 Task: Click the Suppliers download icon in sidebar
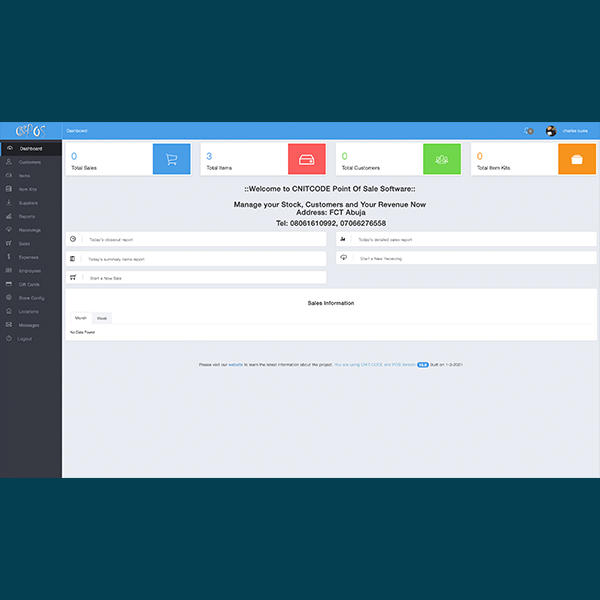click(9, 202)
